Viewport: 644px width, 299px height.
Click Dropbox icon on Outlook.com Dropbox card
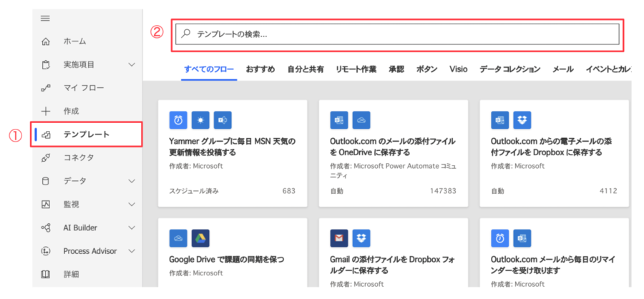click(x=522, y=120)
